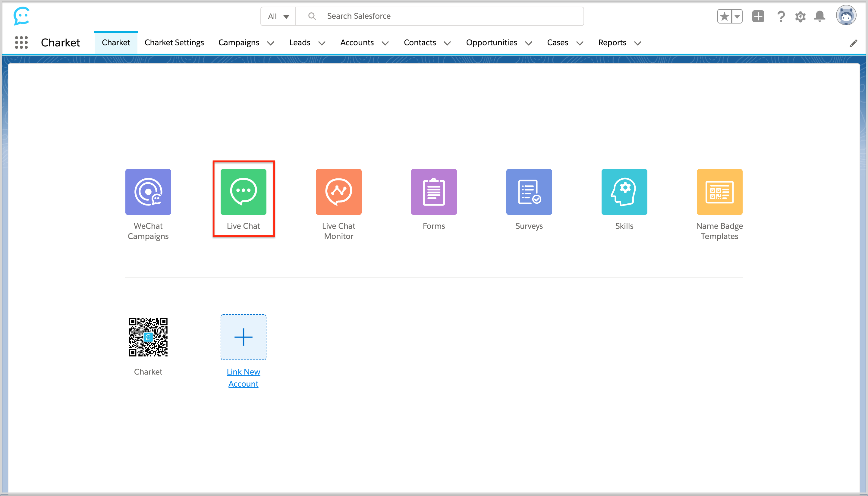Open the Skills tile

(624, 192)
